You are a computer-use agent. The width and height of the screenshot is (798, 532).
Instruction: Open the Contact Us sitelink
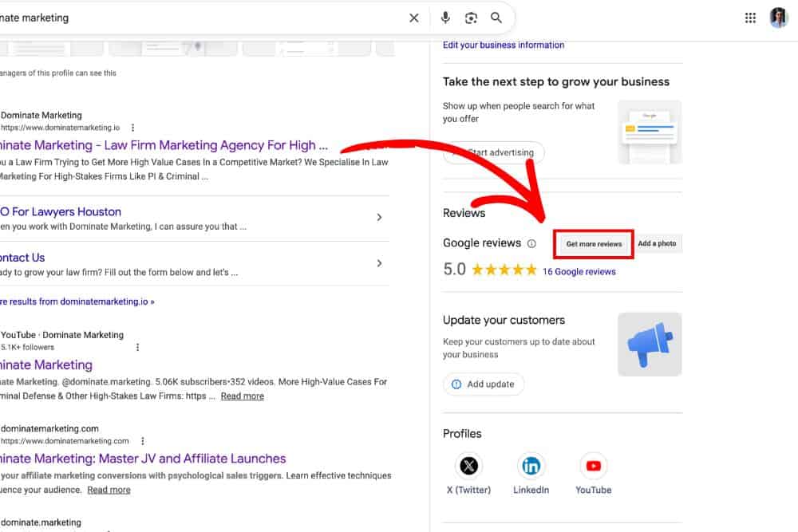point(22,258)
